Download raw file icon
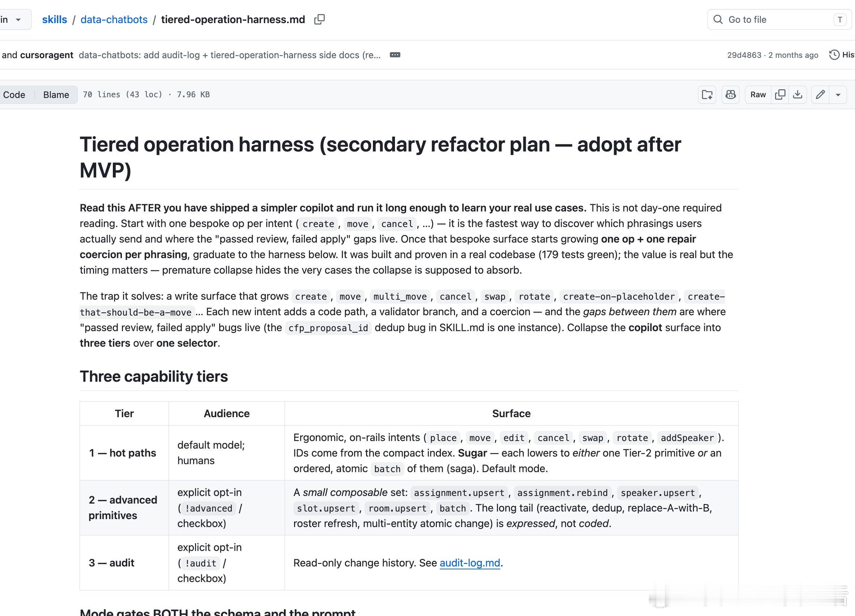 click(798, 95)
